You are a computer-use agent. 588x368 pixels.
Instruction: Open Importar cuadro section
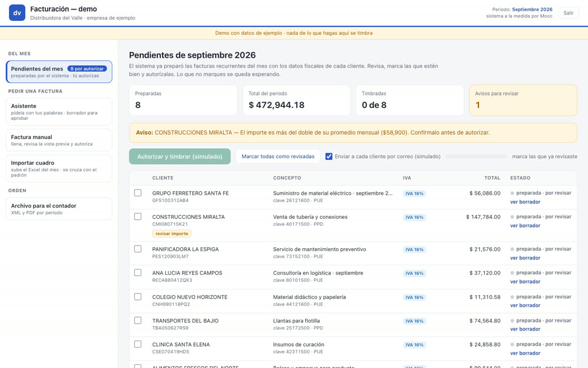(59, 168)
